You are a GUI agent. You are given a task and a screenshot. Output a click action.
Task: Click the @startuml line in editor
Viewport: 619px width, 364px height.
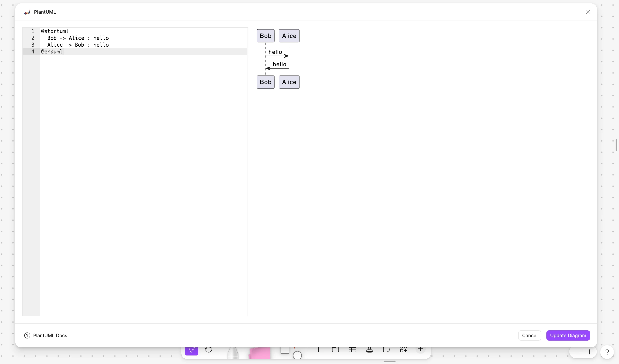55,31
